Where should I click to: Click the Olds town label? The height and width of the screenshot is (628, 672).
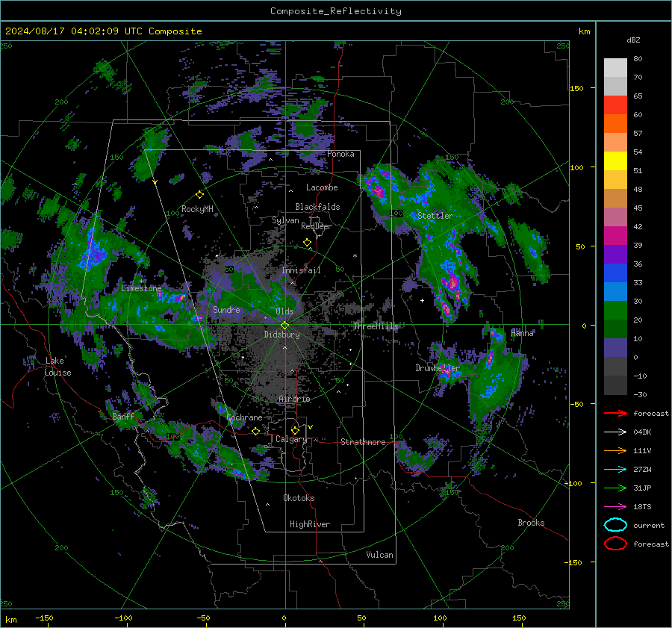(x=284, y=311)
